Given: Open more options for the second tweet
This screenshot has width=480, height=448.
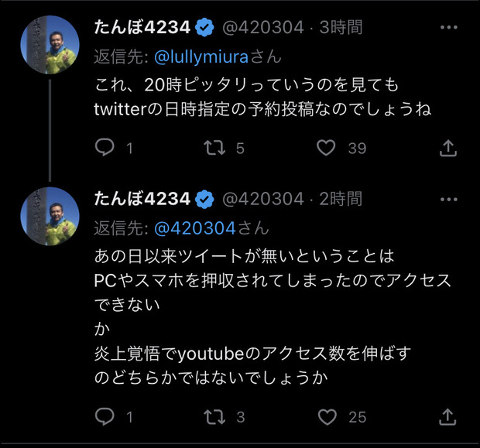Looking at the screenshot, I should click(x=448, y=199).
